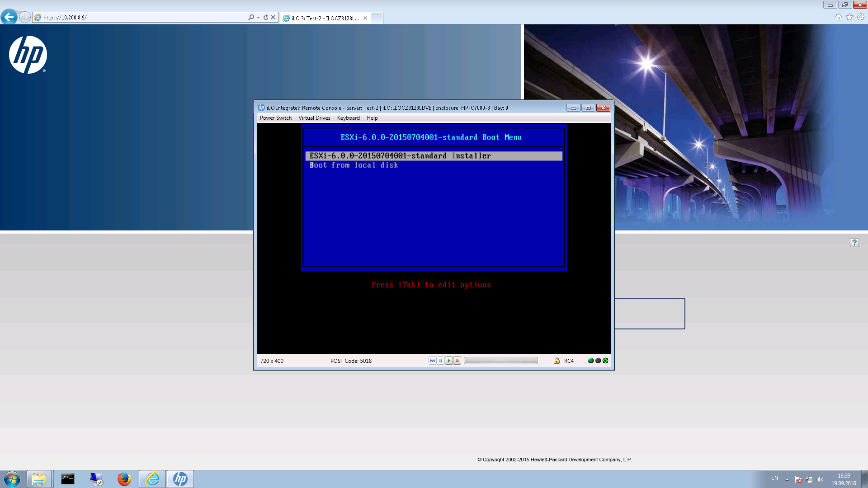Open the Virtual Drives menu
Screen dimensions: 868x488
314,118
